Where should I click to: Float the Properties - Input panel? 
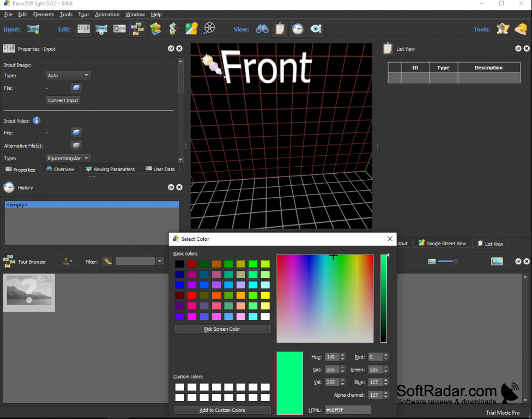171,48
